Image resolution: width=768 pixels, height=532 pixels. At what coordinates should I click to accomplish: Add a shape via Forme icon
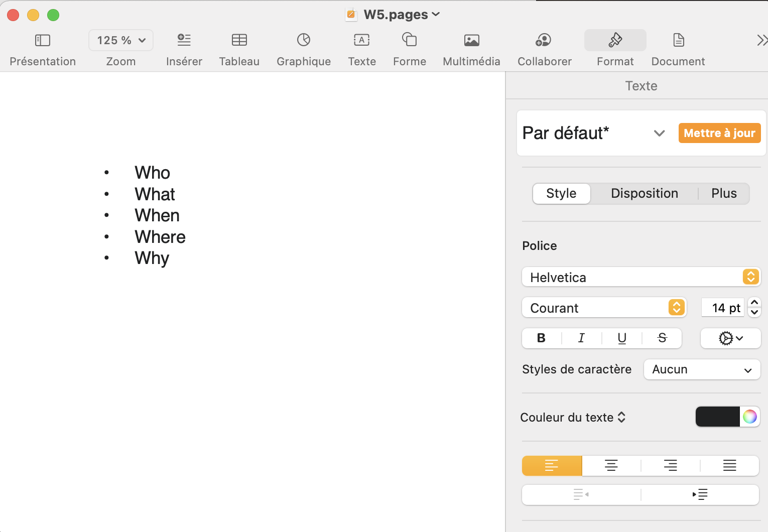(410, 40)
